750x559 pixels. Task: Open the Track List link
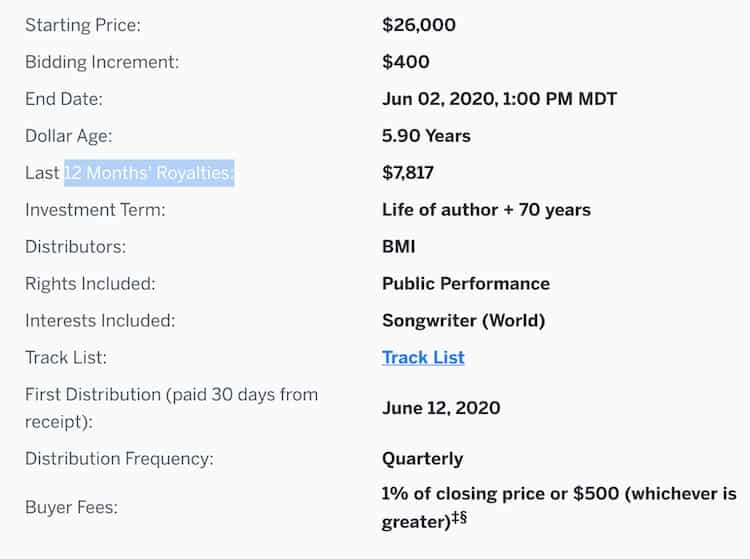423,358
